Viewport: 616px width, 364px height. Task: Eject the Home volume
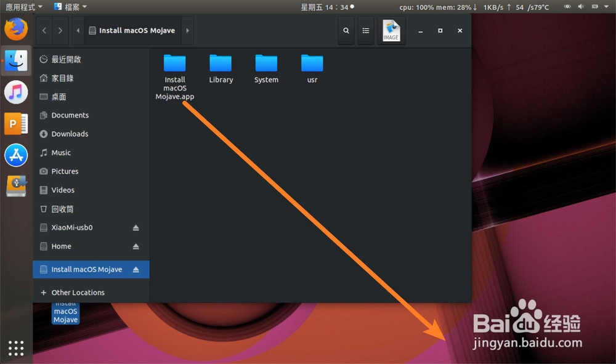click(x=136, y=246)
